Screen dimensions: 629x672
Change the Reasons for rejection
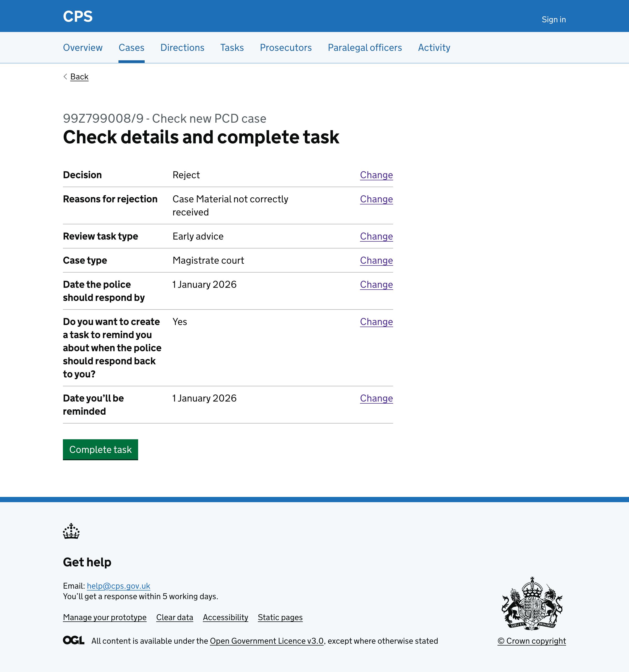pyautogui.click(x=376, y=199)
